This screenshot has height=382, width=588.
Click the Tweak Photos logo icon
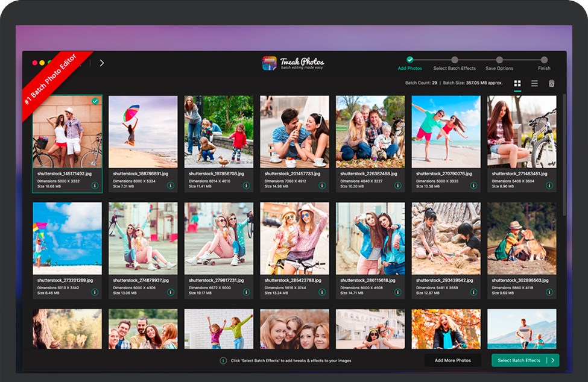(x=270, y=63)
